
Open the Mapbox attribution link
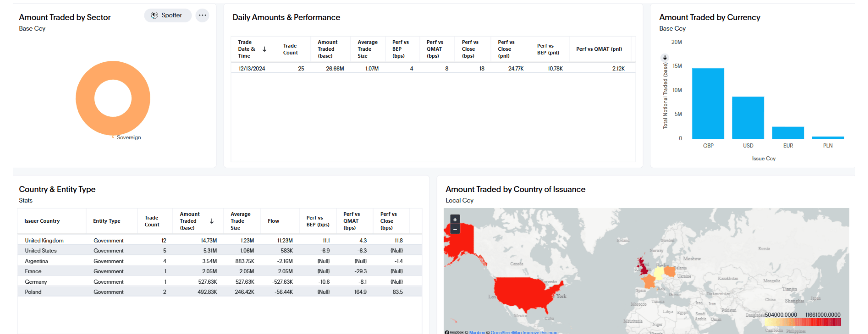coord(477,332)
